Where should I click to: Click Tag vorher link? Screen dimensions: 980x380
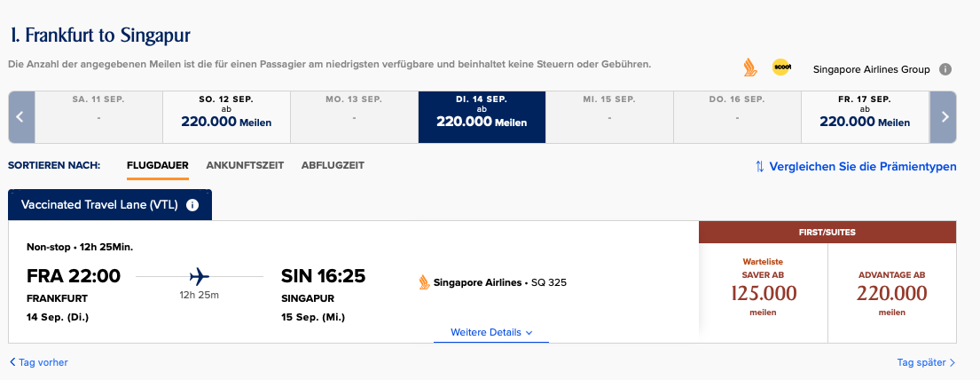[x=39, y=362]
